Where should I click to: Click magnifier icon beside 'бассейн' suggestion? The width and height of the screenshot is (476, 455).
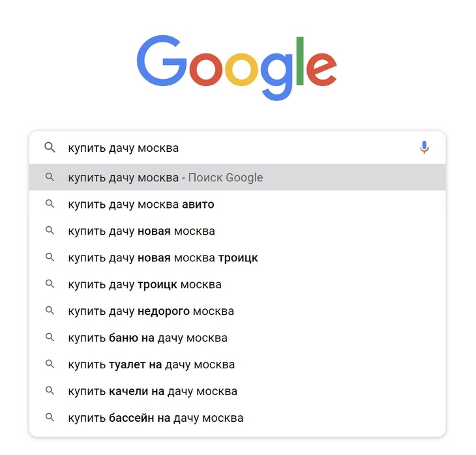pyautogui.click(x=50, y=418)
